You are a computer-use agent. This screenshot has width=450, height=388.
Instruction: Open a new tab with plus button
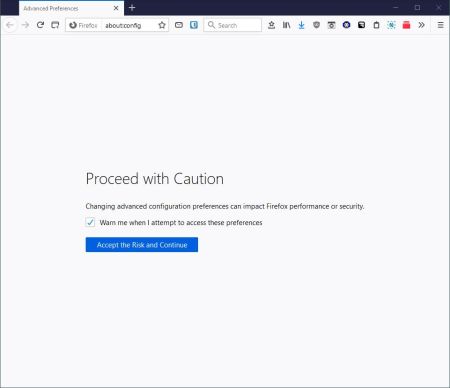coord(132,8)
